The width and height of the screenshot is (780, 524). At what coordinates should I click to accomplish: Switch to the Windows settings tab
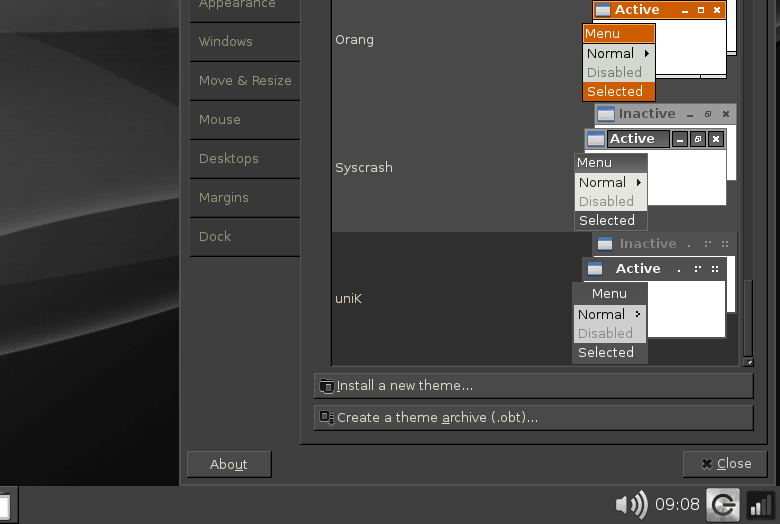tap(245, 42)
